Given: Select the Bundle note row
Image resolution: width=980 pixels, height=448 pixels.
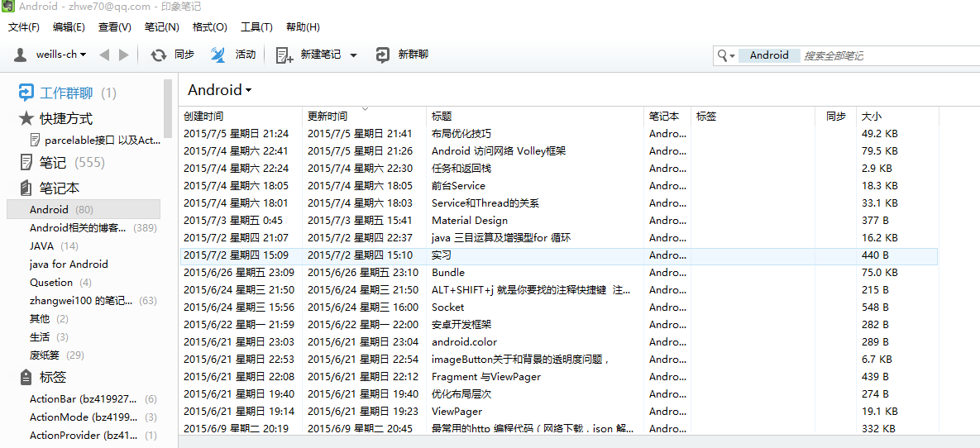Looking at the screenshot, I should coord(559,273).
